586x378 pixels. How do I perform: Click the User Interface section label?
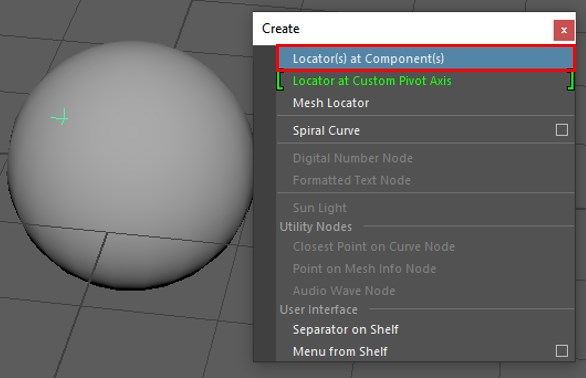(x=319, y=310)
